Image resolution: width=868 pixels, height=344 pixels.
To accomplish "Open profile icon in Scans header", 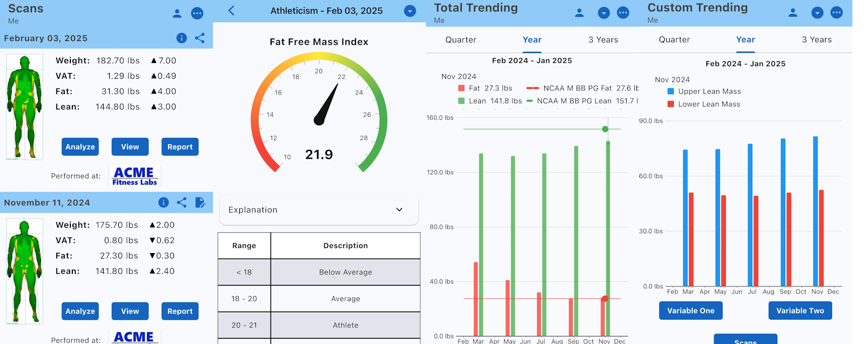I will coord(177,14).
